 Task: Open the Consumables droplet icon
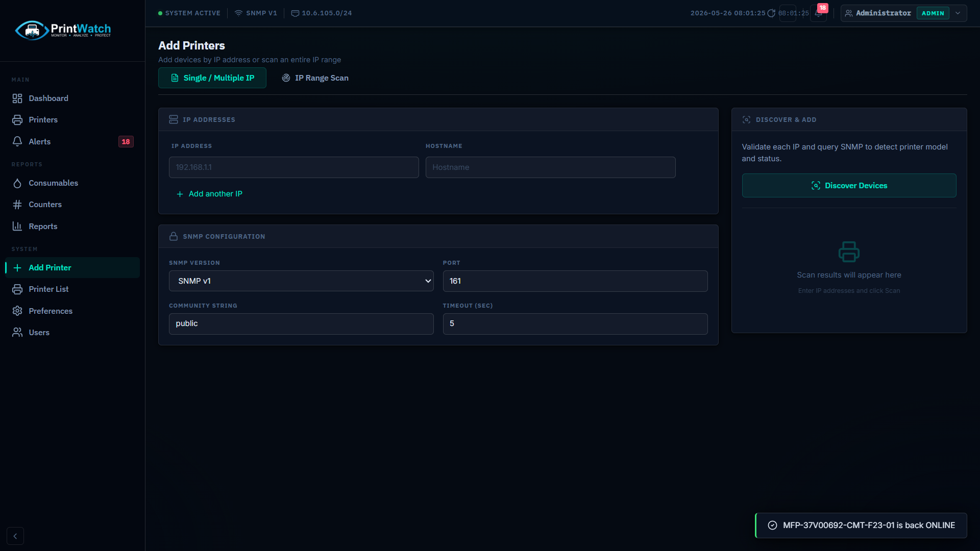coord(17,183)
